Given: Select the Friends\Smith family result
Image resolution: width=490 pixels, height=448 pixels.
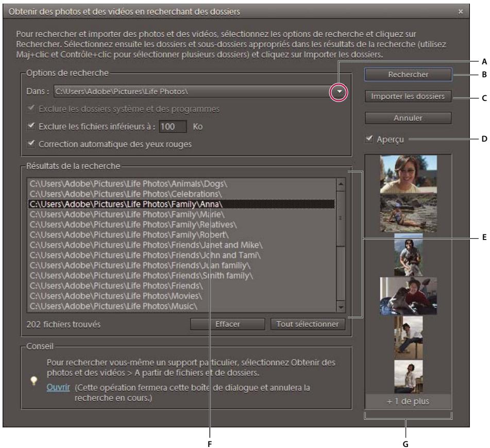Looking at the screenshot, I should tap(181, 275).
